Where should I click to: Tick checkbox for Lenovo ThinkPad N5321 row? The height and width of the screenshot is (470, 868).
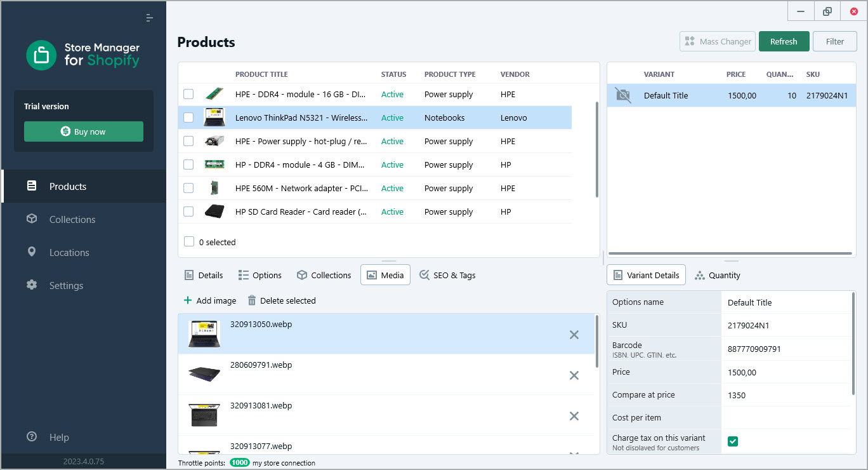(188, 117)
